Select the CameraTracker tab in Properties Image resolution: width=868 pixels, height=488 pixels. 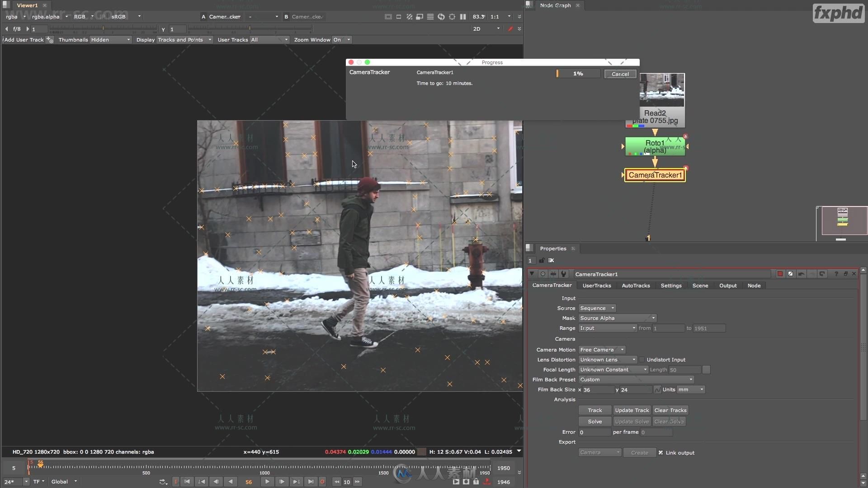click(552, 286)
